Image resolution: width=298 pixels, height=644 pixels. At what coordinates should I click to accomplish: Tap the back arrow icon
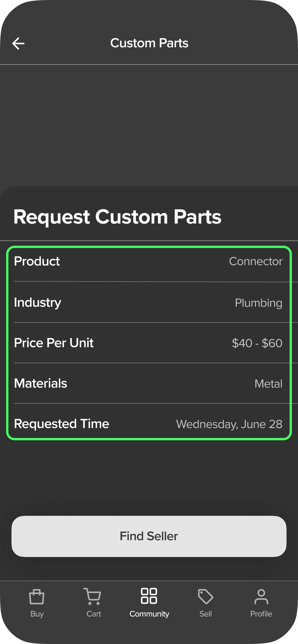tap(18, 43)
